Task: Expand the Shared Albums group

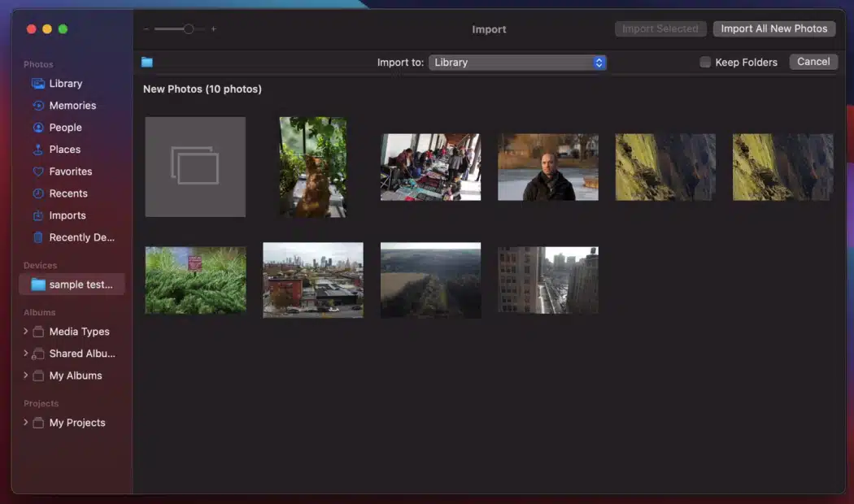Action: (26, 354)
